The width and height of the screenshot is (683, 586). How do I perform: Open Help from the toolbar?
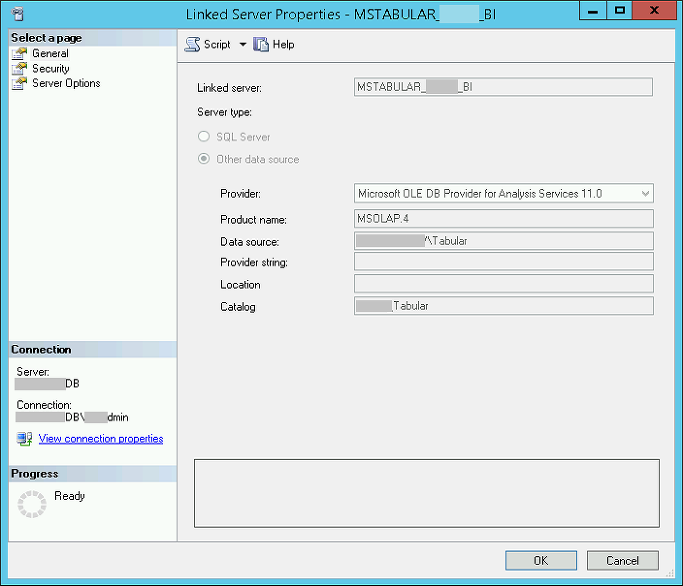pyautogui.click(x=274, y=44)
